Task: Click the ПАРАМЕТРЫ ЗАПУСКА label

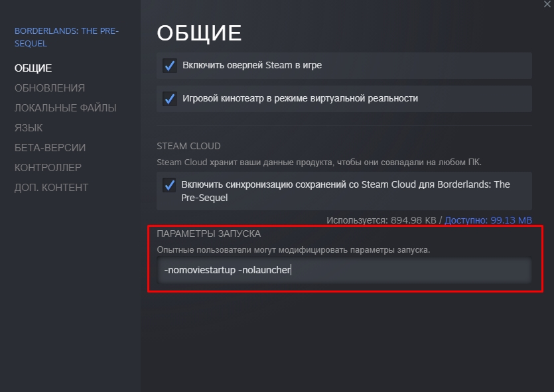Action: point(208,233)
